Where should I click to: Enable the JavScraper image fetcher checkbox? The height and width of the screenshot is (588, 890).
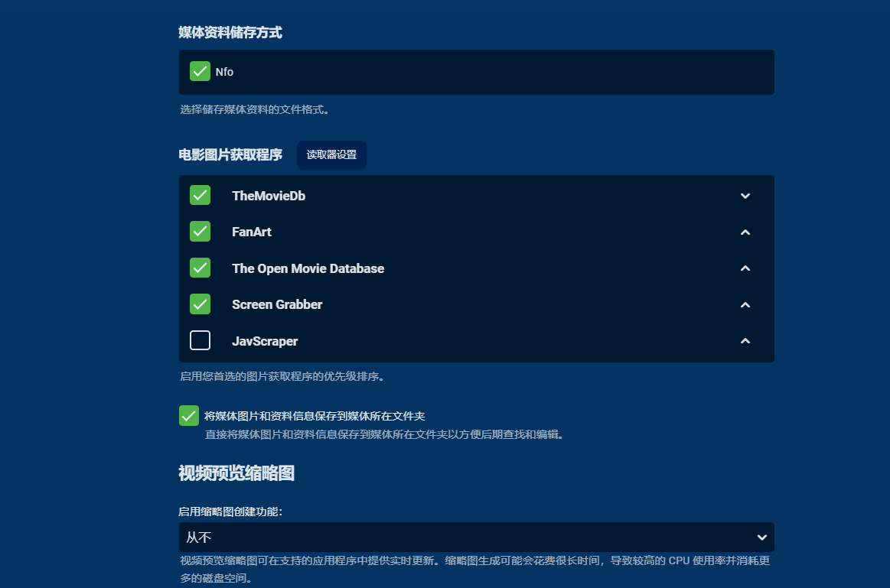tap(200, 340)
